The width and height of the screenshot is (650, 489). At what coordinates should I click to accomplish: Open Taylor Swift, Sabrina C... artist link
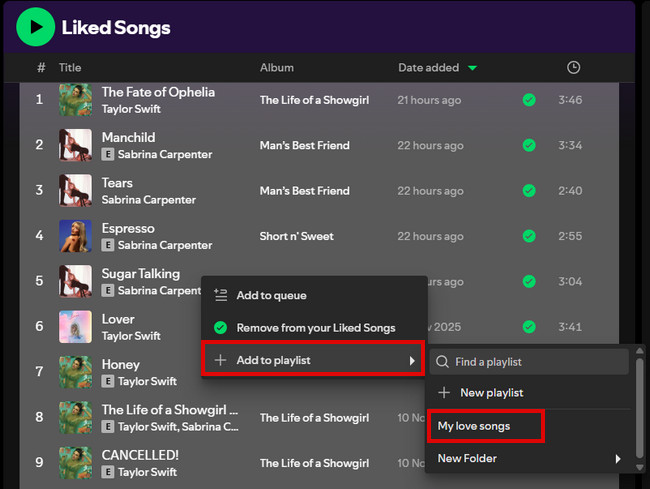coord(178,426)
